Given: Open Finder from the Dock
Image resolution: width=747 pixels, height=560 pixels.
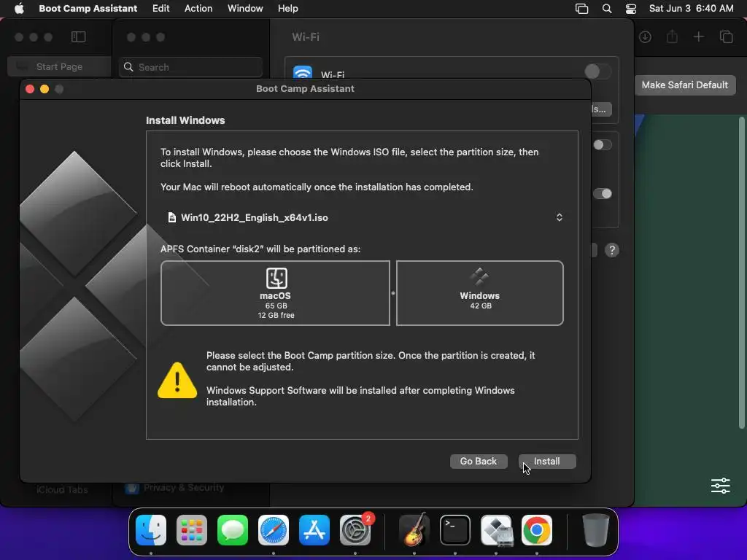Looking at the screenshot, I should click(x=151, y=530).
